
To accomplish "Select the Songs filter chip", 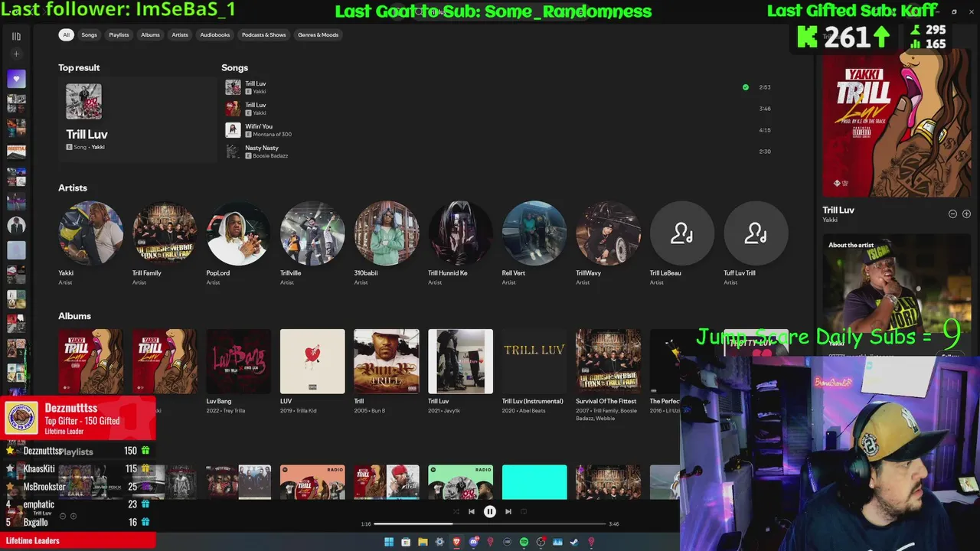I will click(90, 34).
